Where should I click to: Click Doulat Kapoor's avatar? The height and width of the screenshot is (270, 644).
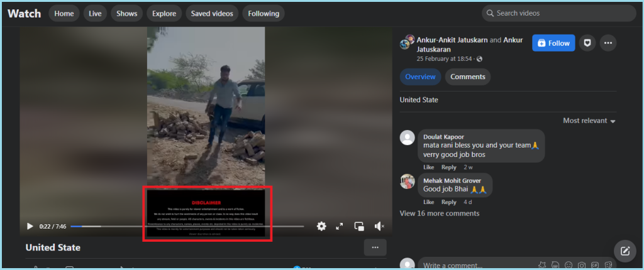[x=408, y=138]
